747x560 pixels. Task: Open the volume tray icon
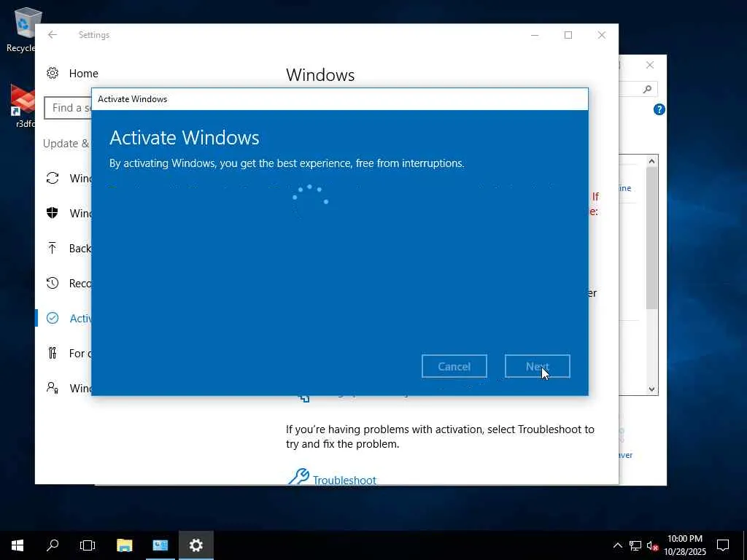652,545
